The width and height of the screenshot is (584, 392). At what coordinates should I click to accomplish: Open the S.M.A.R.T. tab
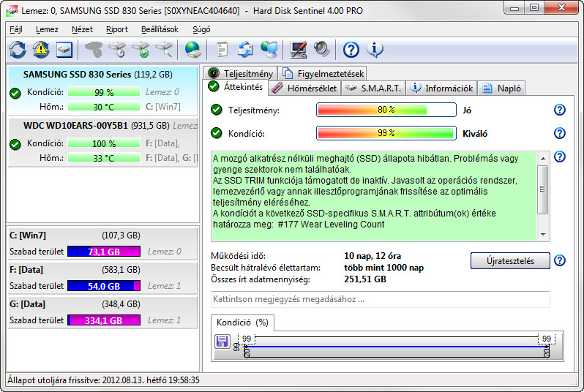[x=373, y=88]
